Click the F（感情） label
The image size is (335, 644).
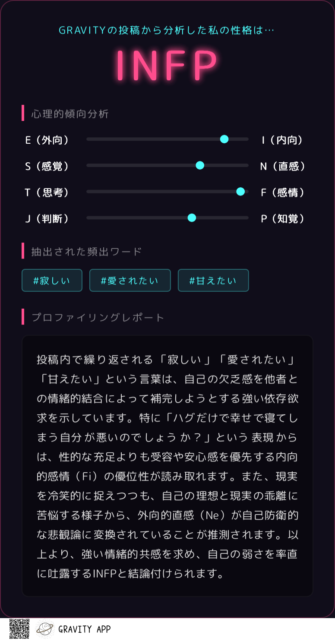pyautogui.click(x=283, y=193)
